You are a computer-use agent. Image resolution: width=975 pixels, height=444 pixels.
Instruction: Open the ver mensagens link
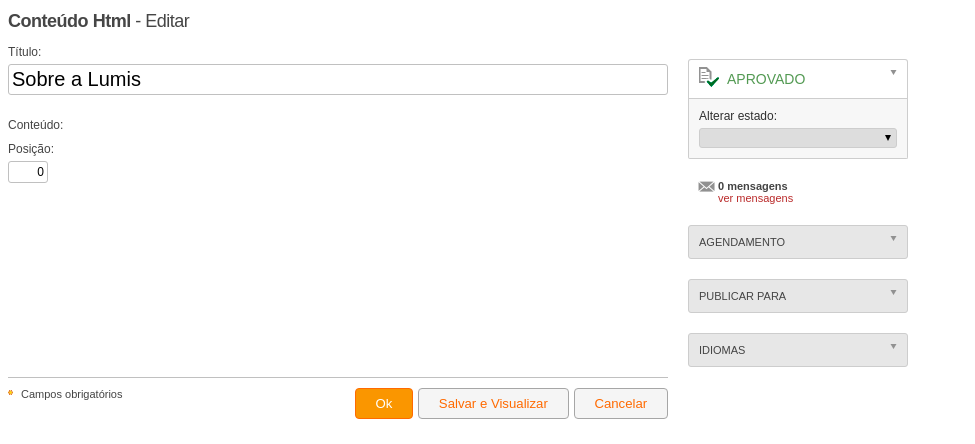coord(756,198)
